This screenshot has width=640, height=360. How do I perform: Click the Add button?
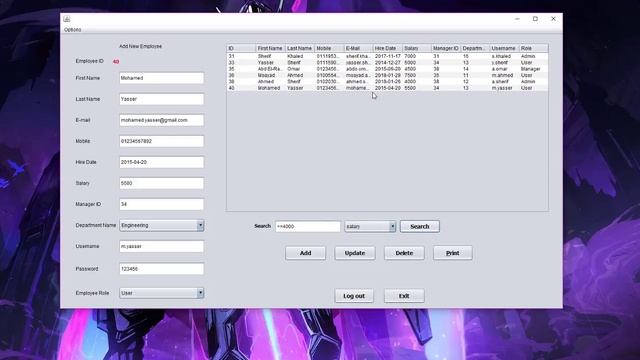(305, 253)
